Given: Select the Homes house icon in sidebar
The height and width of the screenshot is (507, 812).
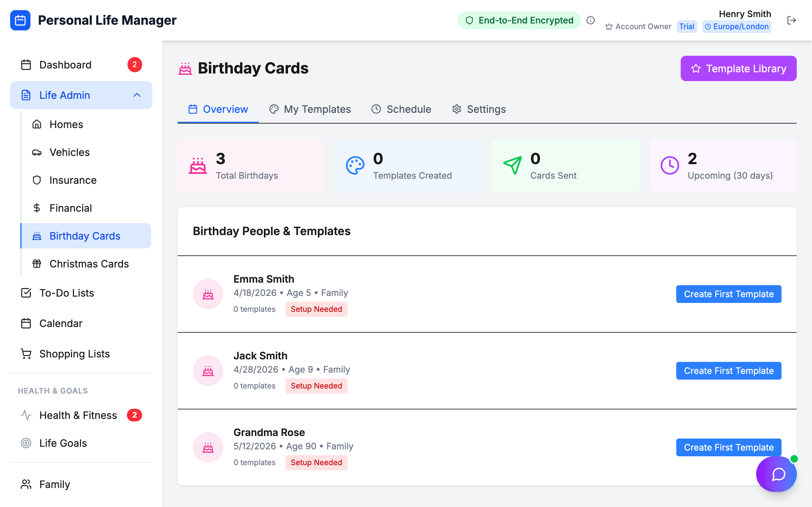Looking at the screenshot, I should point(37,124).
